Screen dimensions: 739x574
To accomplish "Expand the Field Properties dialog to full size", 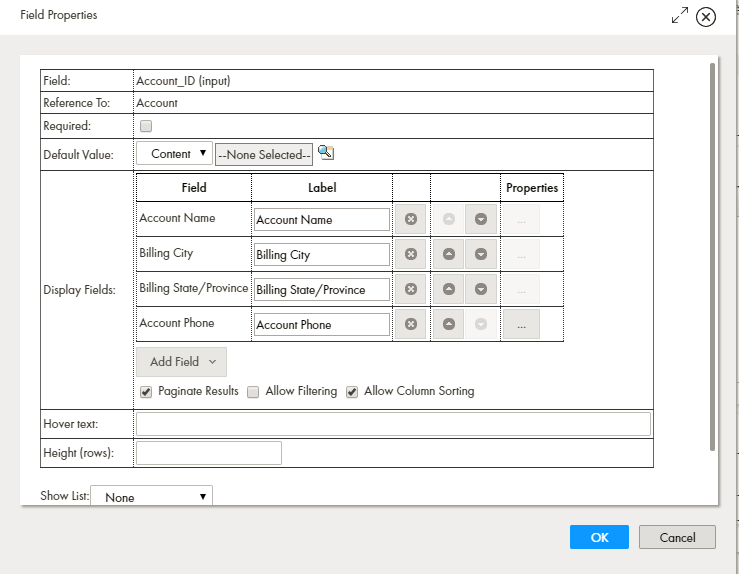I will point(680,16).
